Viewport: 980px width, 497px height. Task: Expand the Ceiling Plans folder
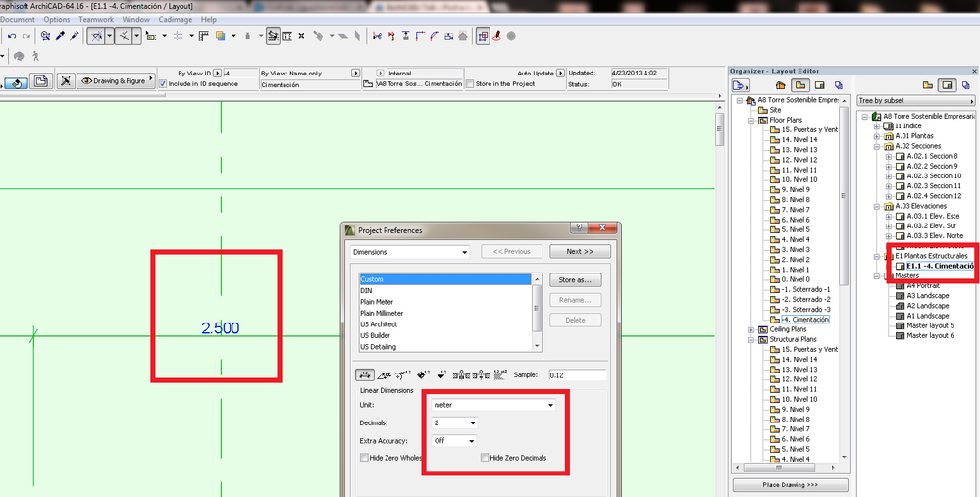tap(751, 329)
